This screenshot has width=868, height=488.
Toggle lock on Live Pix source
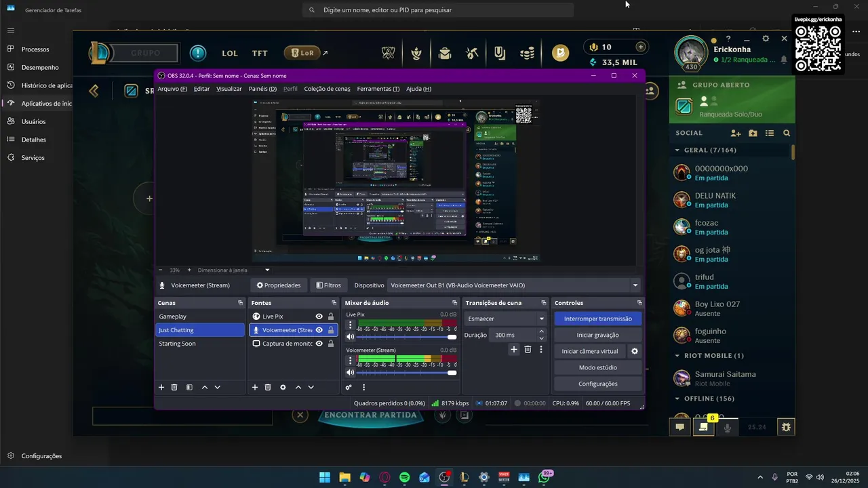point(331,317)
